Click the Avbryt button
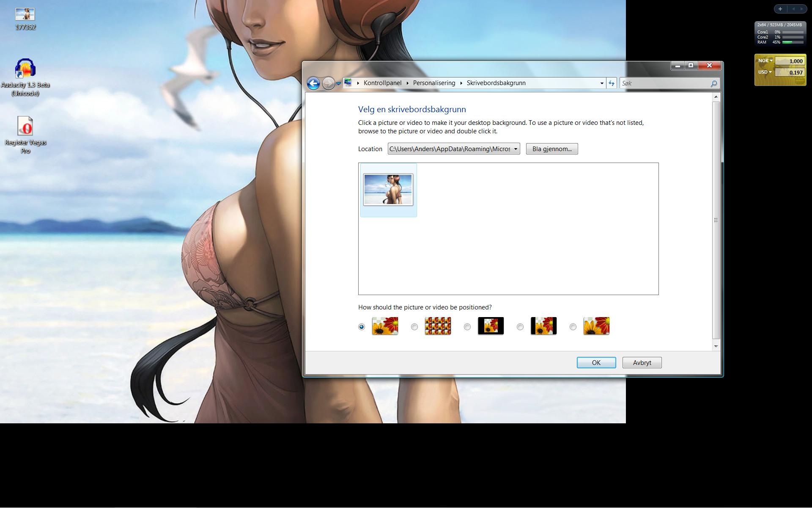The image size is (812, 508). [x=642, y=363]
